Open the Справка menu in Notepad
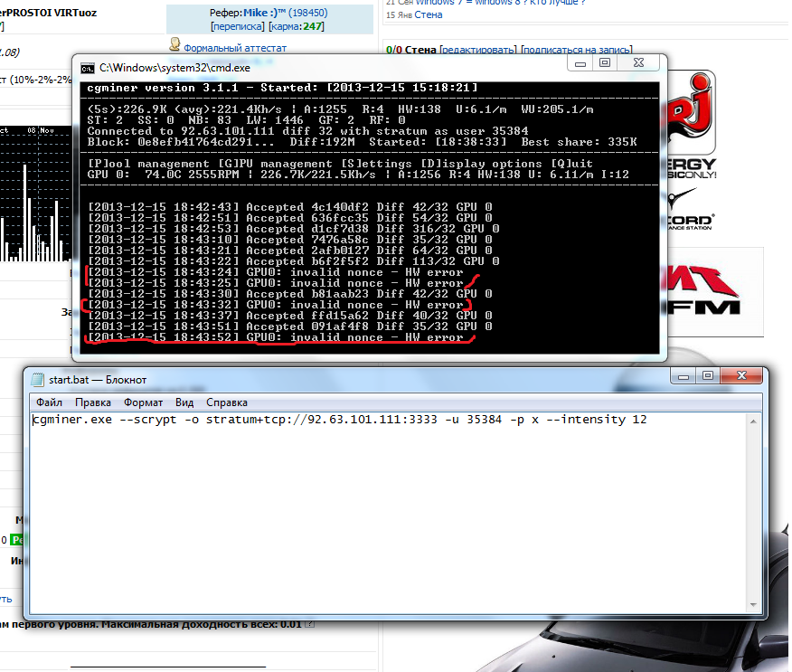 (226, 402)
